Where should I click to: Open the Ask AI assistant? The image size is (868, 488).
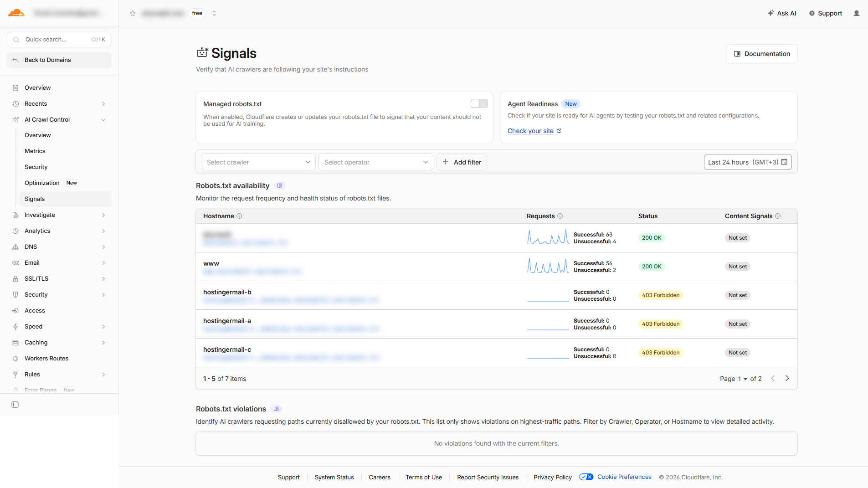(x=782, y=13)
